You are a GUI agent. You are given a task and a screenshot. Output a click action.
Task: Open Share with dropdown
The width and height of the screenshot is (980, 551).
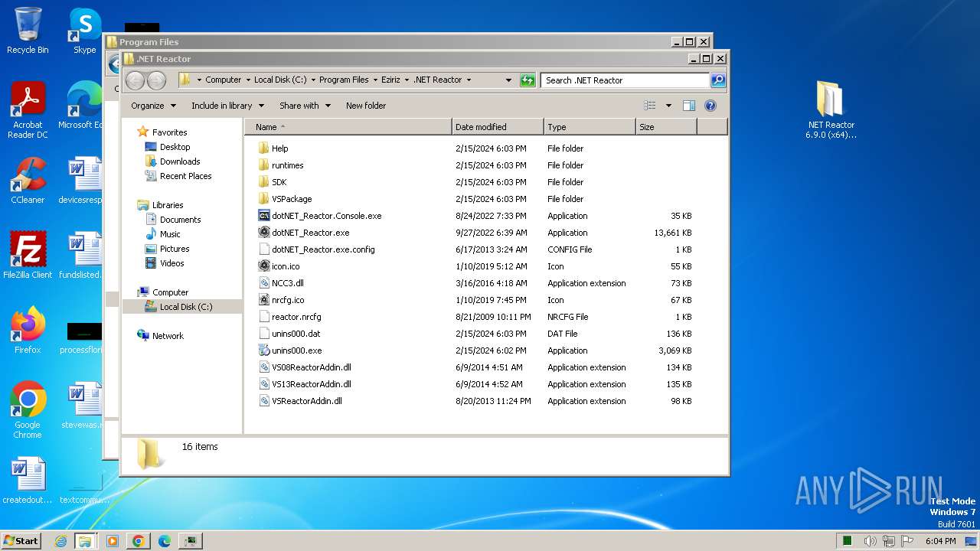305,106
